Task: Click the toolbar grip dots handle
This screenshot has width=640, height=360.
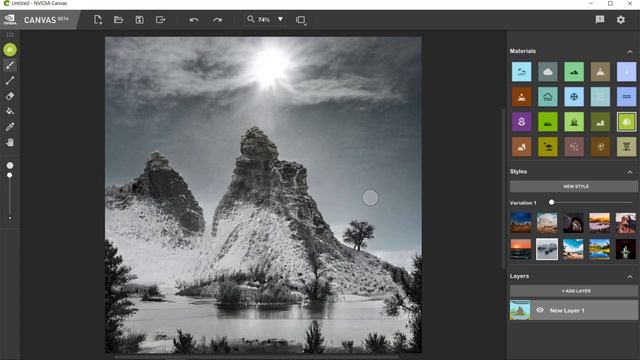Action: (10, 35)
